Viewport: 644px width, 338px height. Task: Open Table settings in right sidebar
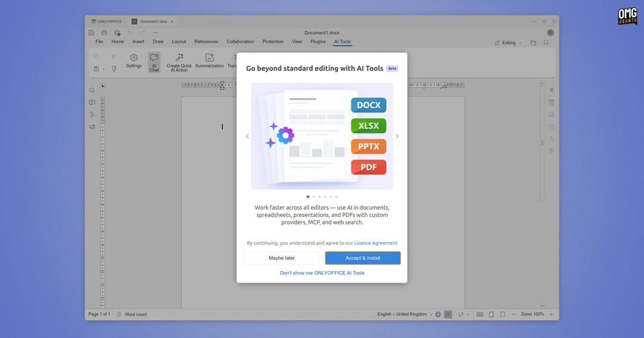(x=552, y=103)
